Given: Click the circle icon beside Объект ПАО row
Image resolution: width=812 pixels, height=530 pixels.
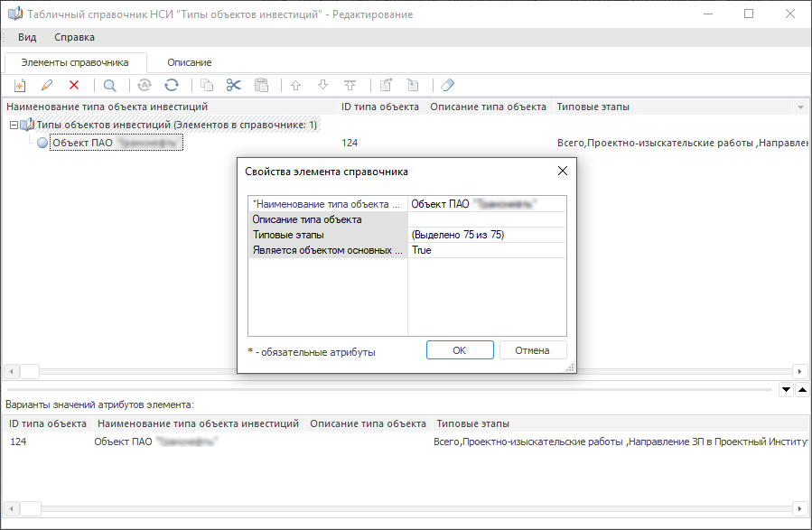Looking at the screenshot, I should [x=42, y=143].
